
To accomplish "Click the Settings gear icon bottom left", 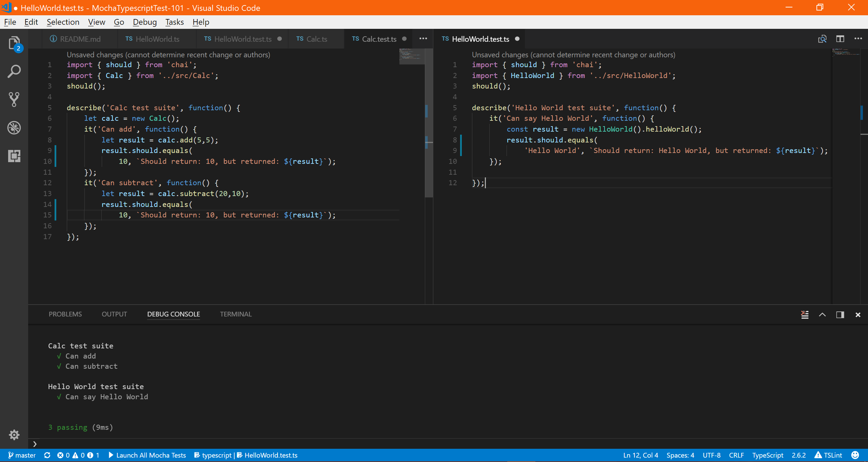I will pyautogui.click(x=14, y=435).
